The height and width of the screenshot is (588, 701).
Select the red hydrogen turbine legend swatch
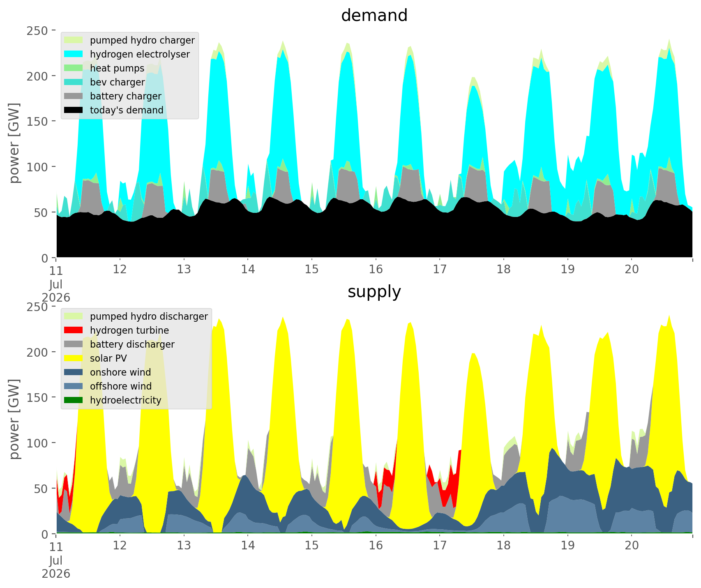point(74,330)
